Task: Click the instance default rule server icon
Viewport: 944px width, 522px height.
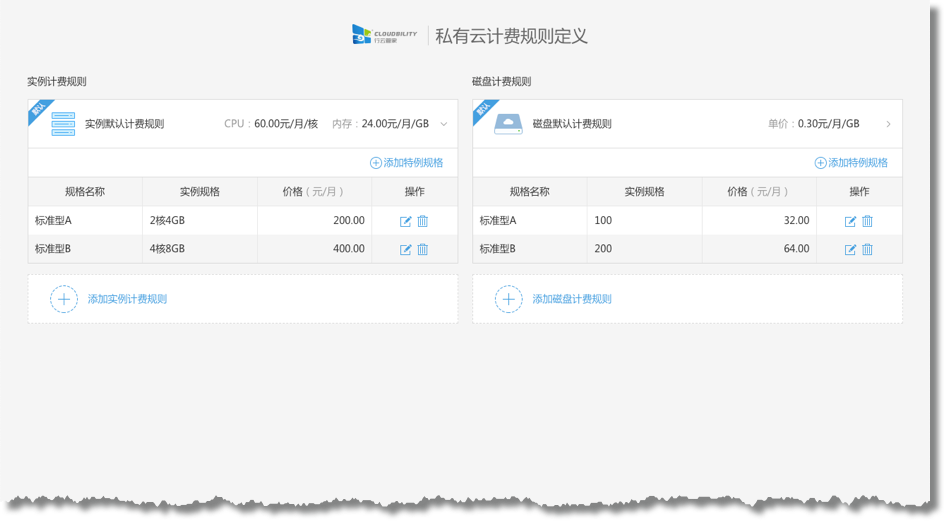Action: [63, 124]
